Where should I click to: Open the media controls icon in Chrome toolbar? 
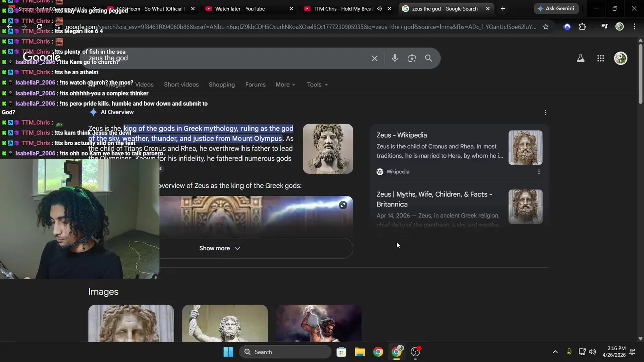(x=604, y=27)
